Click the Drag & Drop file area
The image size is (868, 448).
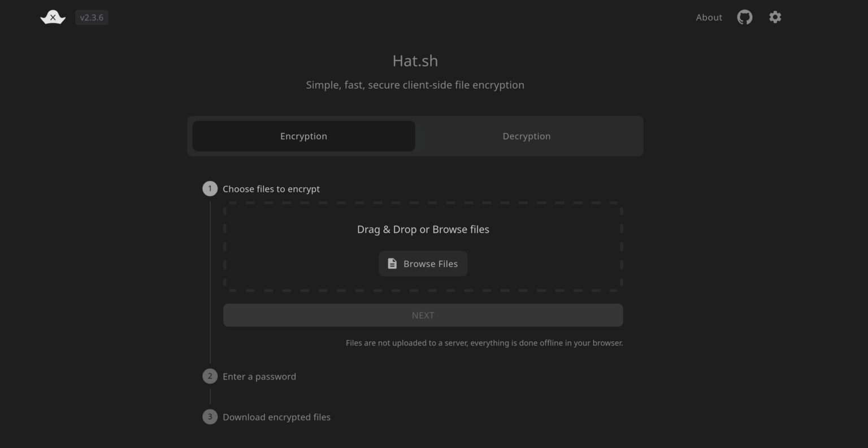[423, 230]
